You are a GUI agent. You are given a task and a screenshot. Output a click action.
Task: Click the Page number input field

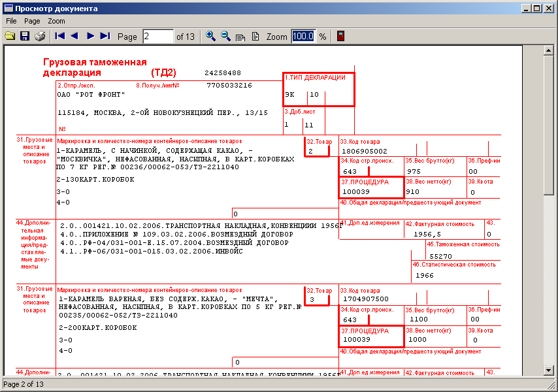coord(157,37)
